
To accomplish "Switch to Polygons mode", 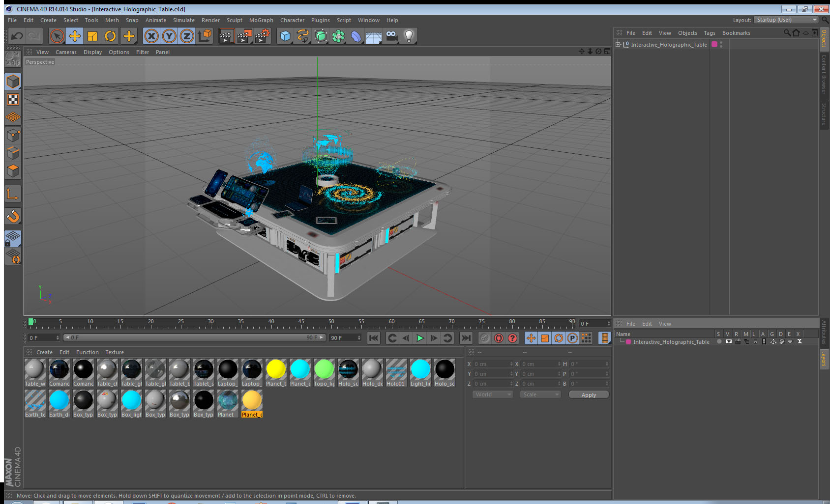I will click(x=13, y=171).
